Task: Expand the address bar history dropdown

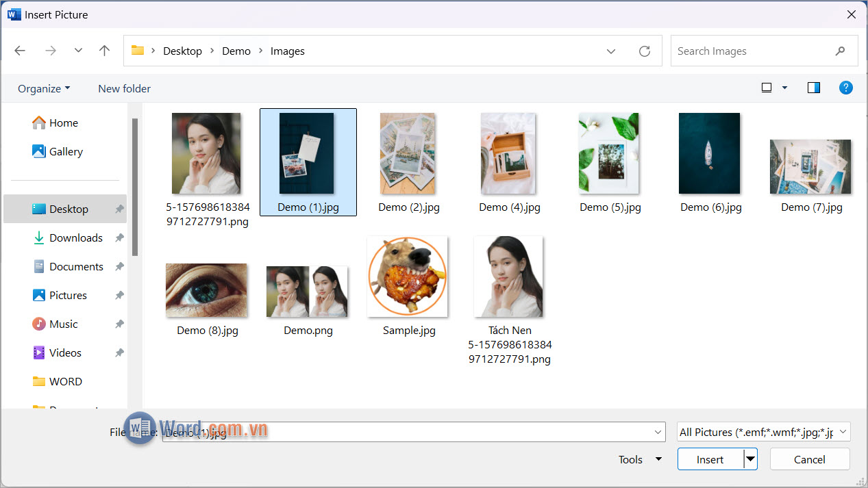Action: coord(611,51)
